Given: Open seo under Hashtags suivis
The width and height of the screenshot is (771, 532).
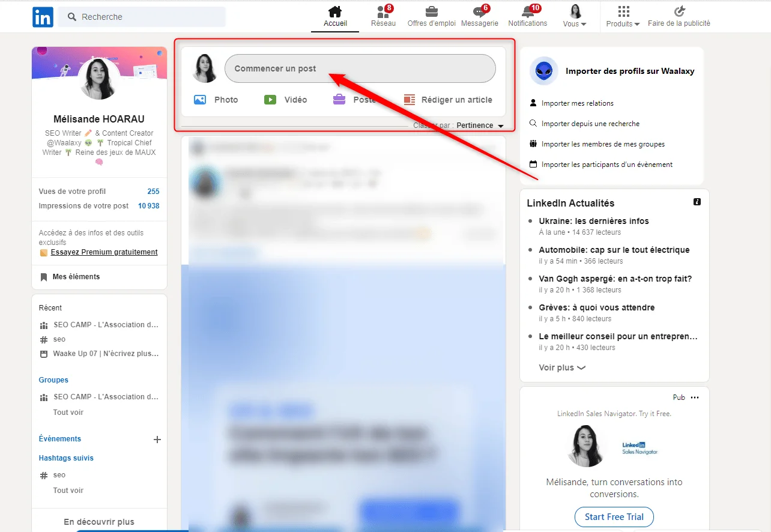Looking at the screenshot, I should 53,475.
